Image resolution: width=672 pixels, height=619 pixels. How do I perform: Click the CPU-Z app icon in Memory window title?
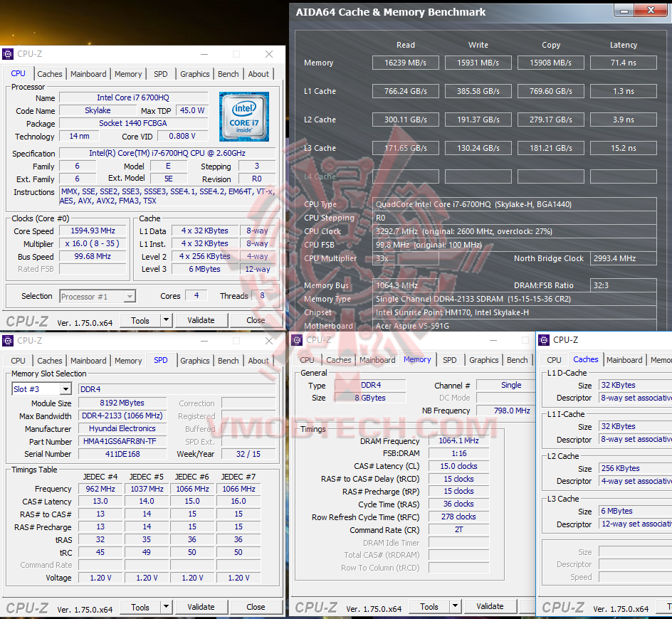[x=297, y=339]
